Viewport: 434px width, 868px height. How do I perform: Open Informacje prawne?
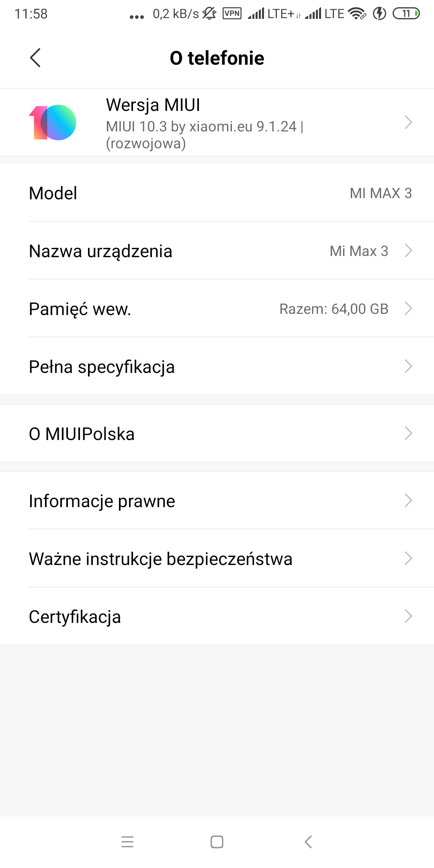[217, 501]
